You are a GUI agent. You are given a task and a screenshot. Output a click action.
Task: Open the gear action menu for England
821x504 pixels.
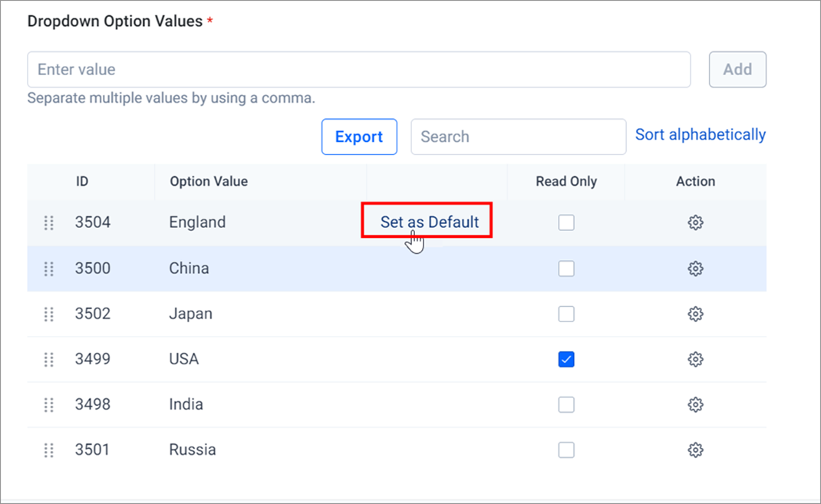695,222
